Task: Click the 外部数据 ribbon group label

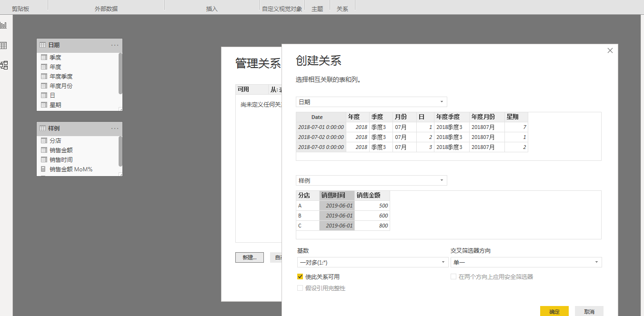Action: (x=106, y=9)
